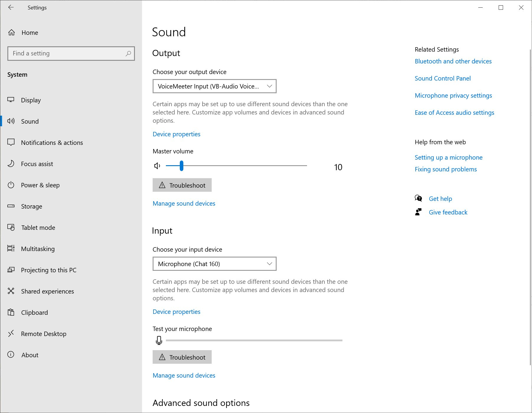Maximize the Settings window
The image size is (532, 413).
[x=501, y=8]
